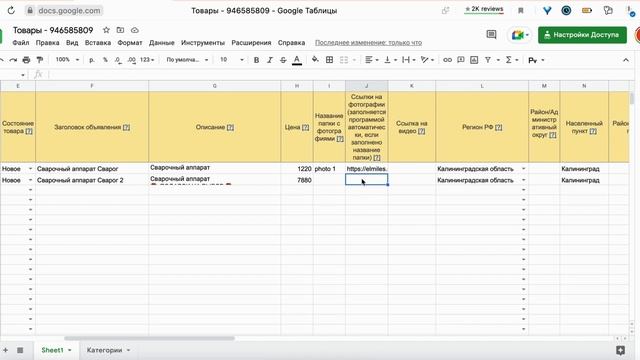Click Настройки Доступа share button

[x=582, y=35]
